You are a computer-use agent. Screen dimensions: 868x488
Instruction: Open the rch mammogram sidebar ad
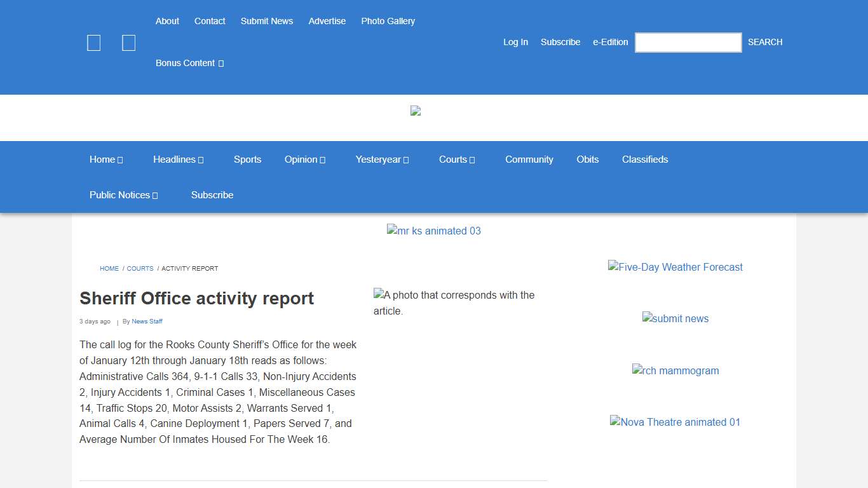click(x=675, y=370)
